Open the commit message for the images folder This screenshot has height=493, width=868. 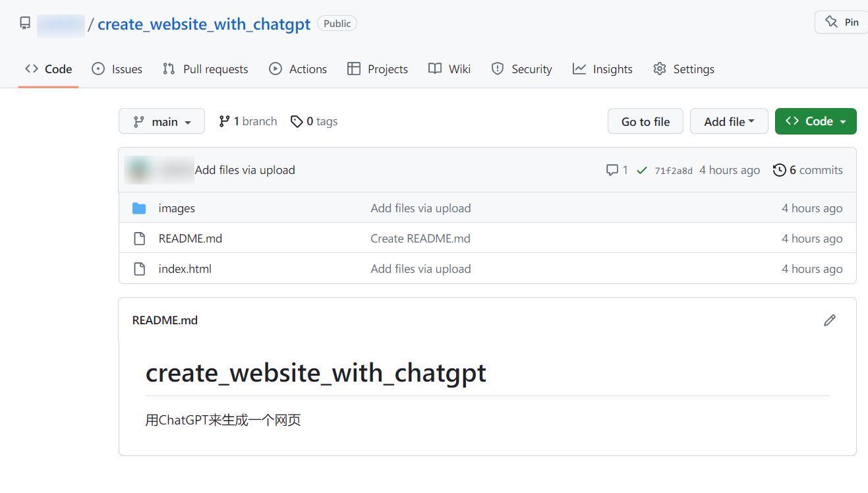coord(420,208)
